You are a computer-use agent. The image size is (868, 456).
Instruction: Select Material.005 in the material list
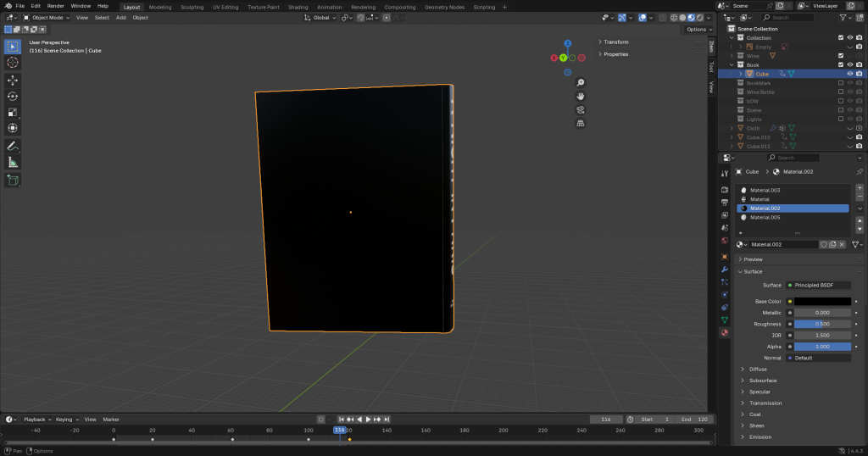click(765, 217)
